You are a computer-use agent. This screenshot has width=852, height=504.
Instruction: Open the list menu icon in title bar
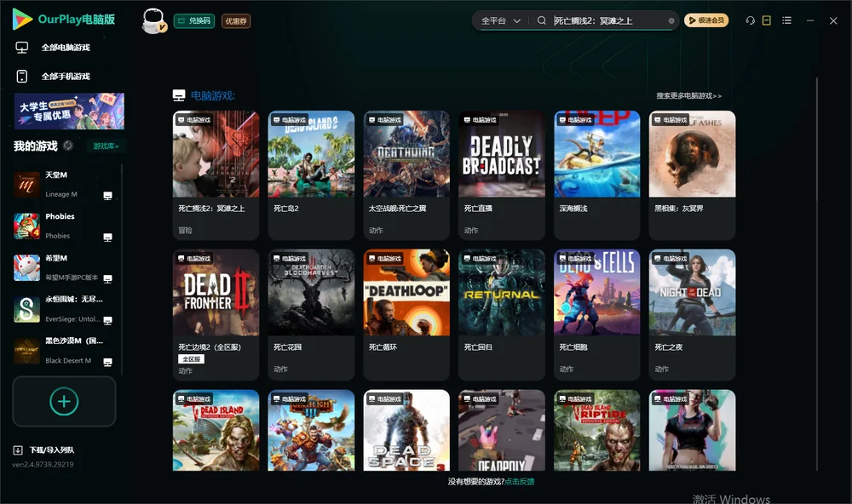[786, 20]
